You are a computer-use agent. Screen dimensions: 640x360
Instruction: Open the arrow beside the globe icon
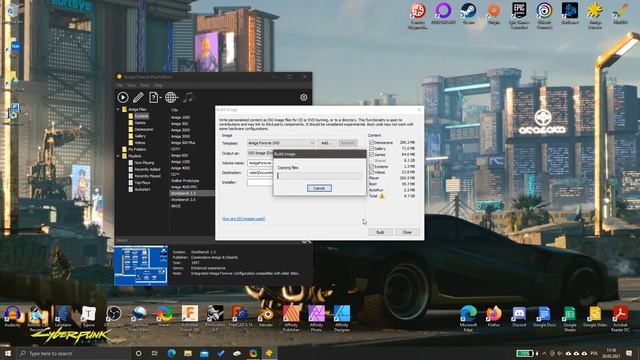(x=178, y=98)
